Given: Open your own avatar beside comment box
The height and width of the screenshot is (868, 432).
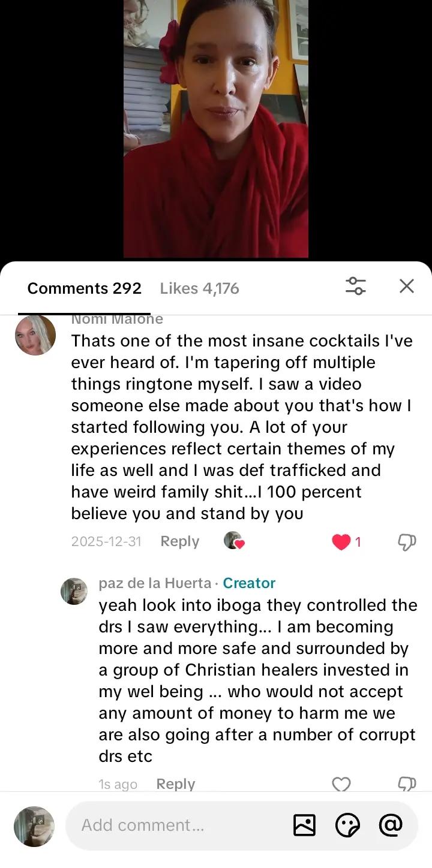Looking at the screenshot, I should (x=34, y=826).
